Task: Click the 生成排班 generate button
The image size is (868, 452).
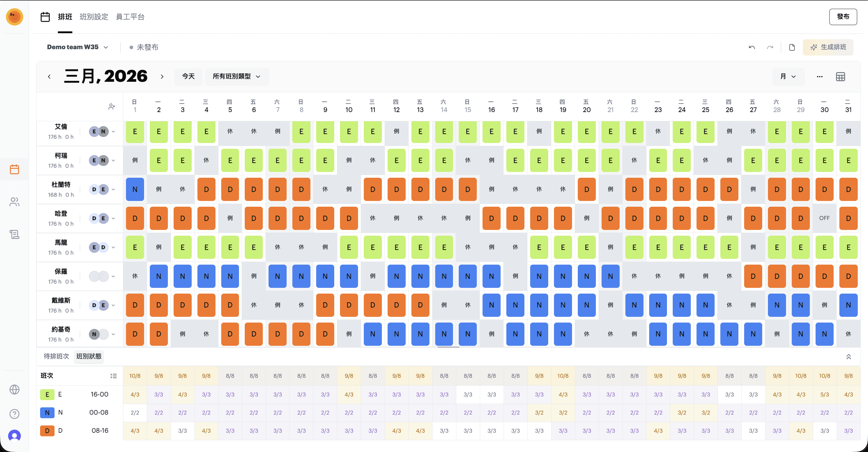Action: (828, 47)
